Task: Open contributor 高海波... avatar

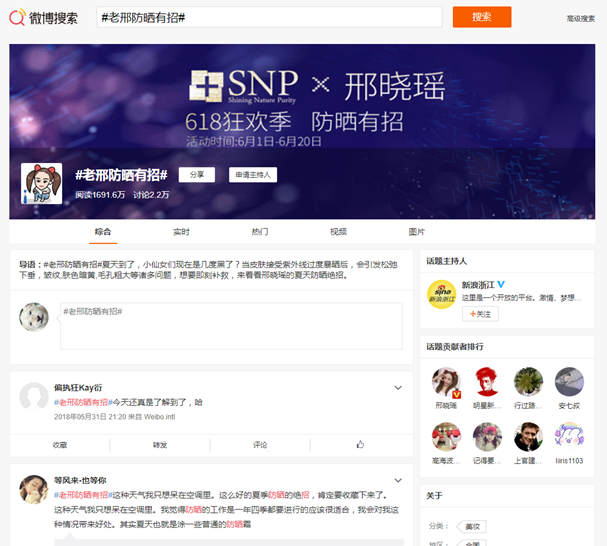Action: click(446, 437)
